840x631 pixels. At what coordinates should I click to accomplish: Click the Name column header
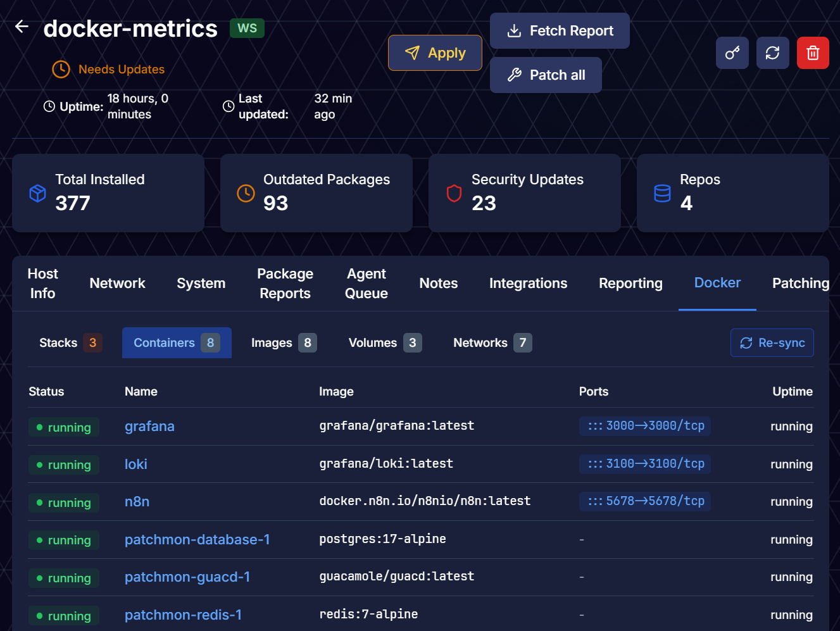(141, 391)
